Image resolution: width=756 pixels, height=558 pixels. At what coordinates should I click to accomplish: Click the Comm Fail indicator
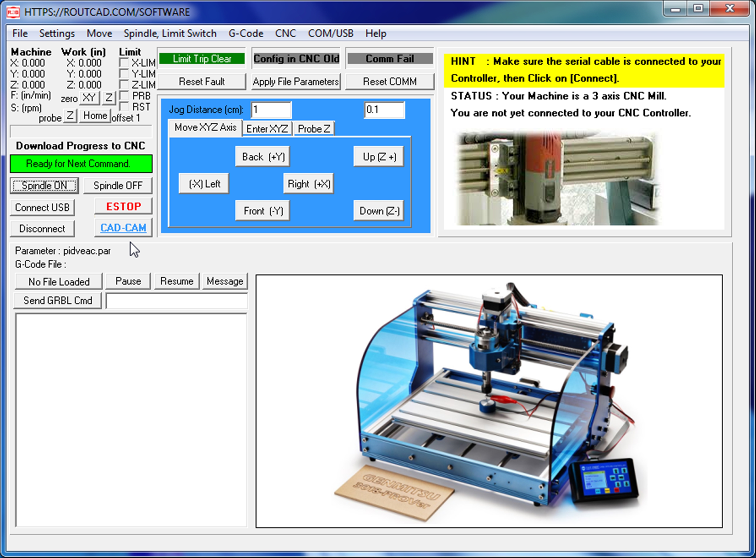point(390,59)
